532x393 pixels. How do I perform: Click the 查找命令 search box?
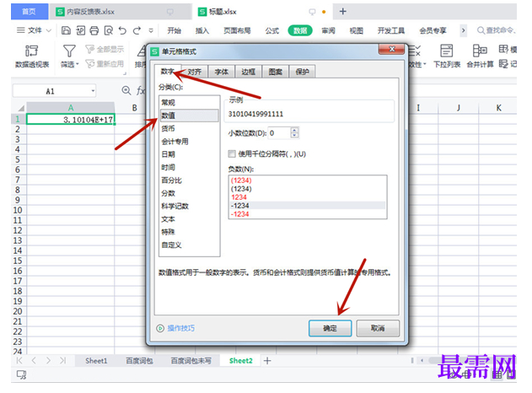coord(497,30)
